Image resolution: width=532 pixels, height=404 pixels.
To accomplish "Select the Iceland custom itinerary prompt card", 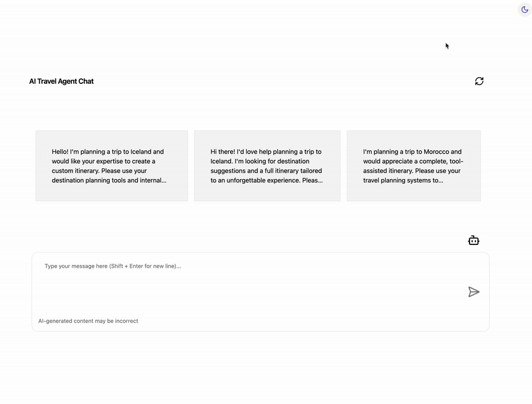I will coord(112,166).
